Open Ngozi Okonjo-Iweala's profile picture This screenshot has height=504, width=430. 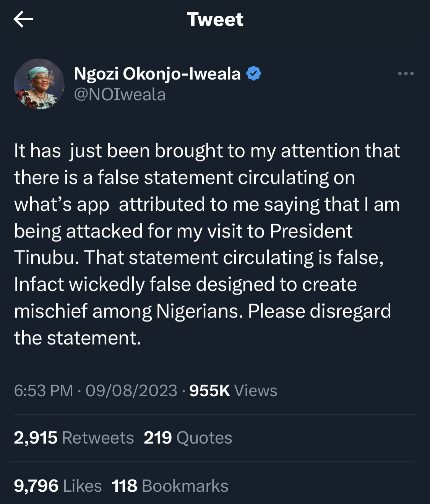(39, 84)
